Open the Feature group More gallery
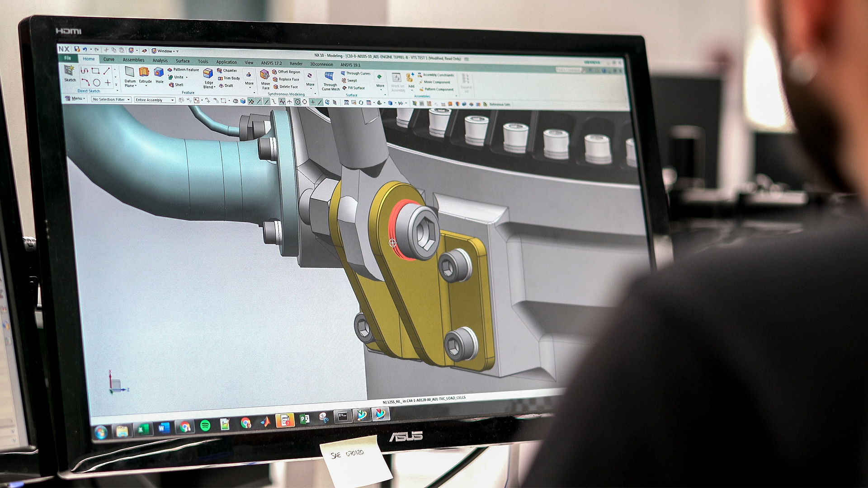This screenshot has height=488, width=868. pyautogui.click(x=249, y=80)
